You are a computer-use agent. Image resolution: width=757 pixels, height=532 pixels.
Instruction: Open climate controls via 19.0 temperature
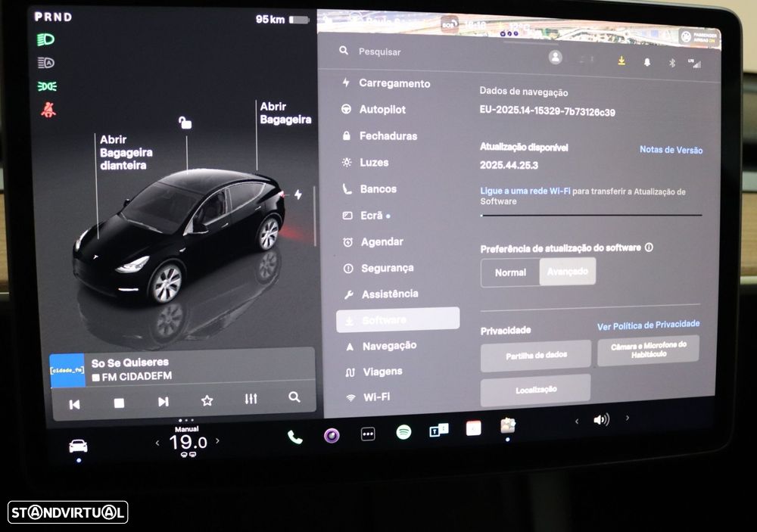tap(188, 442)
